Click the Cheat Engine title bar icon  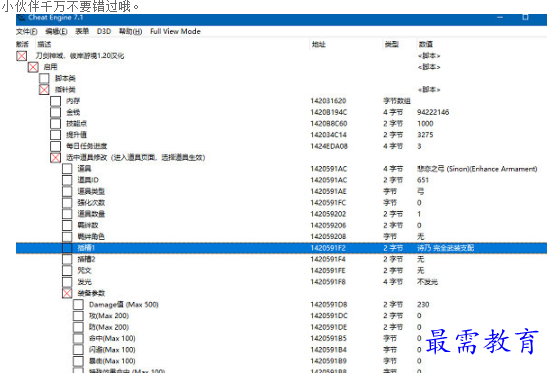tap(21, 18)
